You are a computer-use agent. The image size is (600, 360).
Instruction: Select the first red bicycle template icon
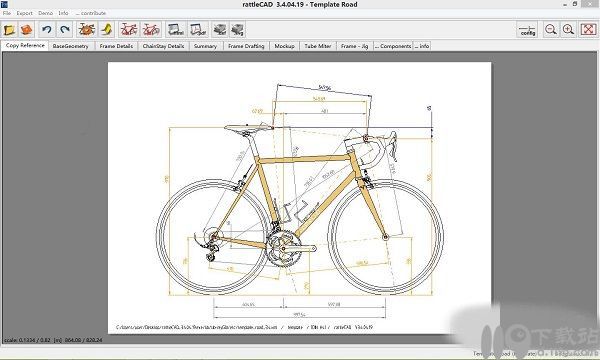pyautogui.click(x=129, y=29)
